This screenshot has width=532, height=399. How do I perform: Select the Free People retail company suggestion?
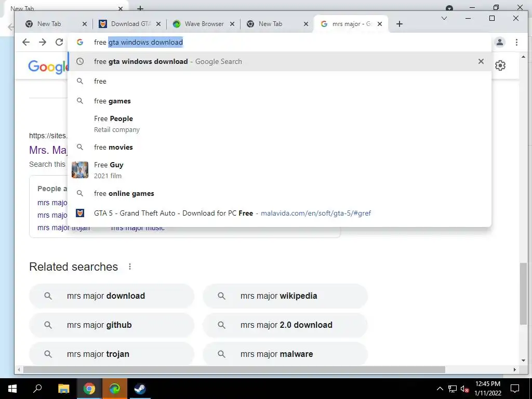point(280,124)
